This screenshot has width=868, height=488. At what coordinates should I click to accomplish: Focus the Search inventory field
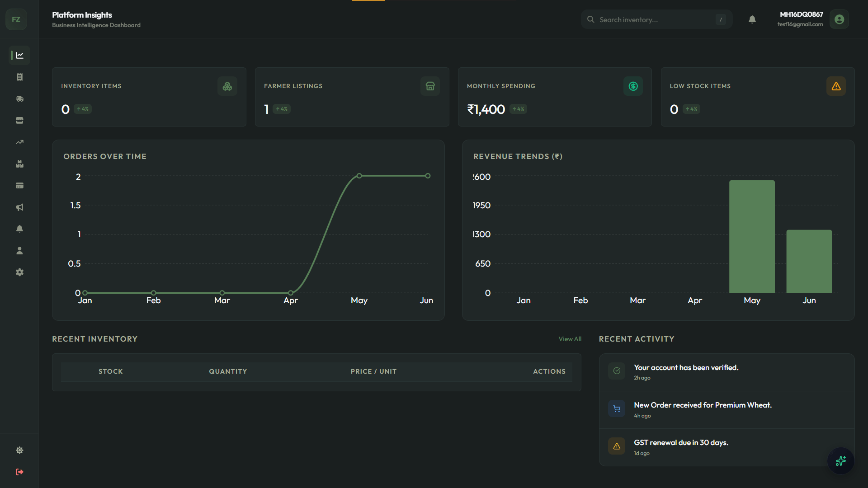pyautogui.click(x=656, y=19)
